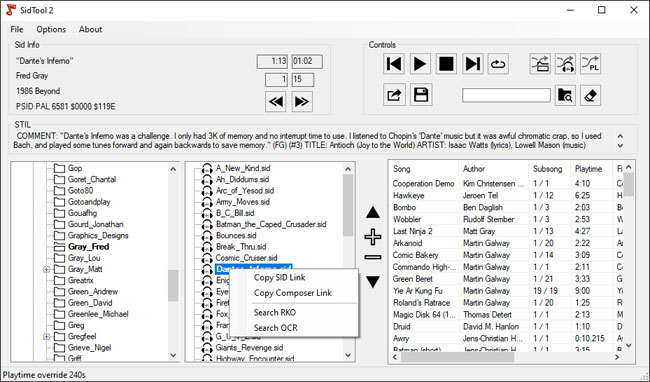650x382 pixels.
Task: Move playlist entry down with down arrow
Action: point(373,282)
